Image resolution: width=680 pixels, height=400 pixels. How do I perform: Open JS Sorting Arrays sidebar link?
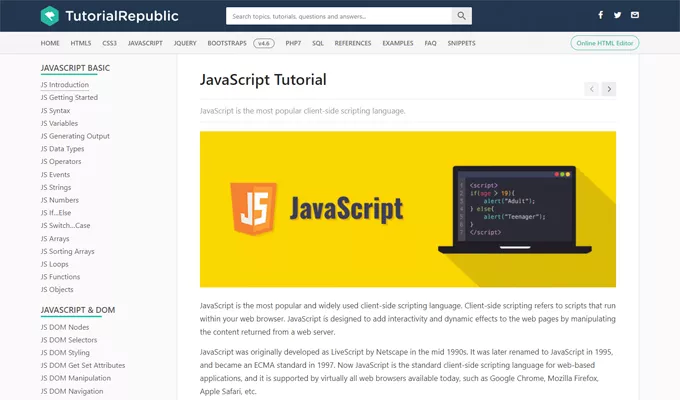coord(67,251)
